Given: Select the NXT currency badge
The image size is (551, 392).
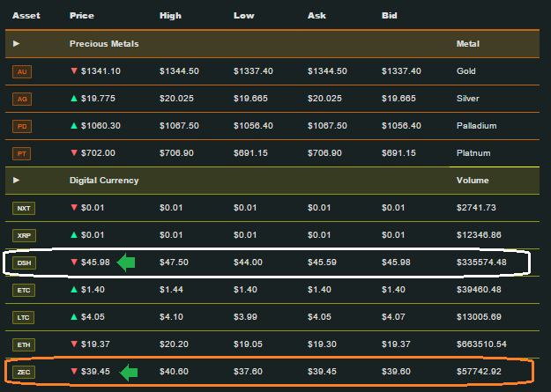Looking at the screenshot, I should tap(24, 208).
